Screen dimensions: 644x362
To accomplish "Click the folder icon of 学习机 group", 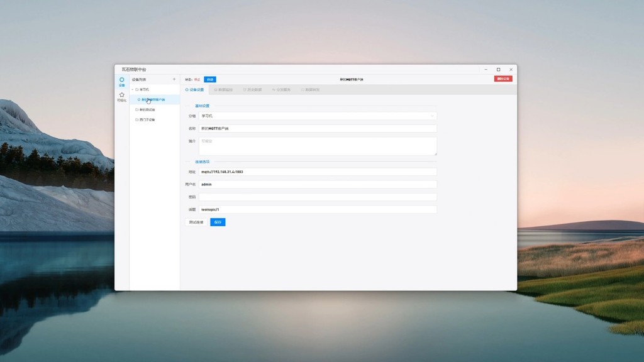I will [137, 89].
